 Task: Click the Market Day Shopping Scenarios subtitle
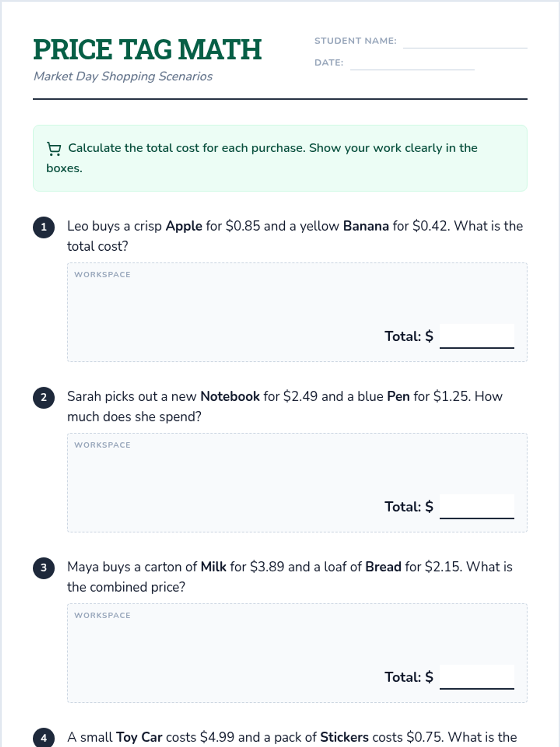pos(123,76)
